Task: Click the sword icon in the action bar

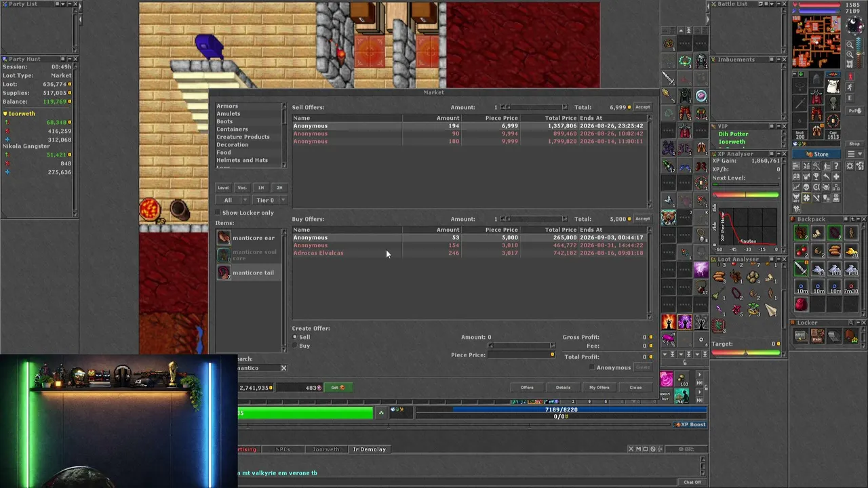Action: (x=669, y=78)
